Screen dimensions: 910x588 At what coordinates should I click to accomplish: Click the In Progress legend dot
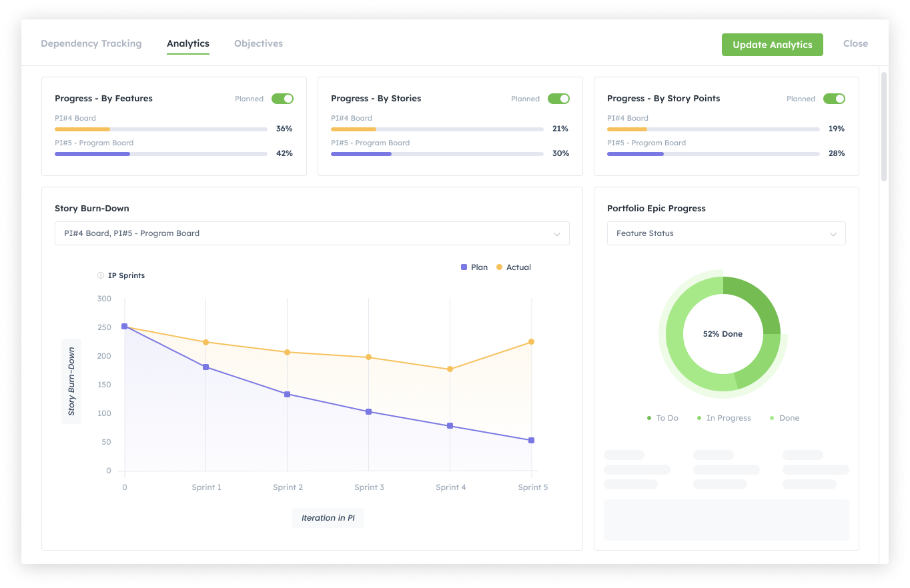(x=699, y=418)
